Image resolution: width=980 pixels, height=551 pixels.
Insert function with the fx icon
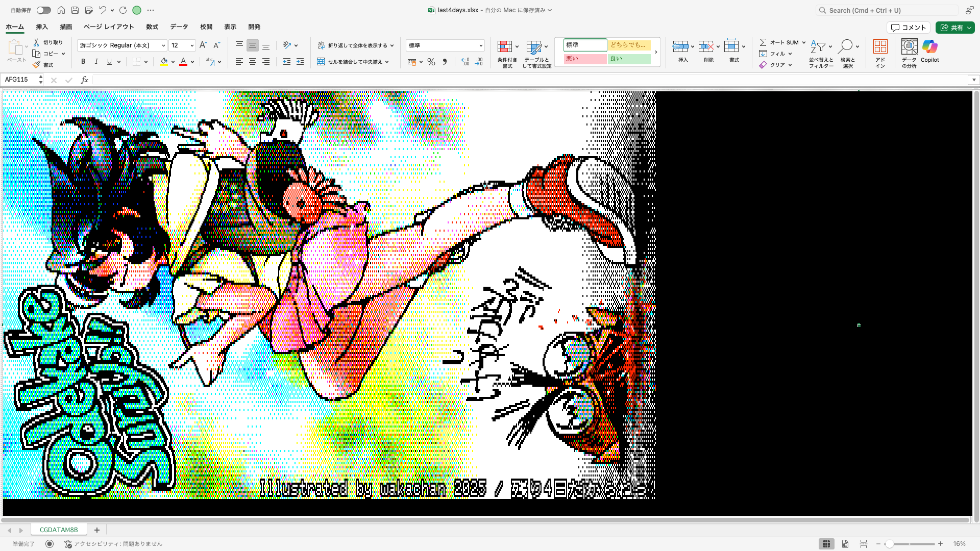click(85, 80)
